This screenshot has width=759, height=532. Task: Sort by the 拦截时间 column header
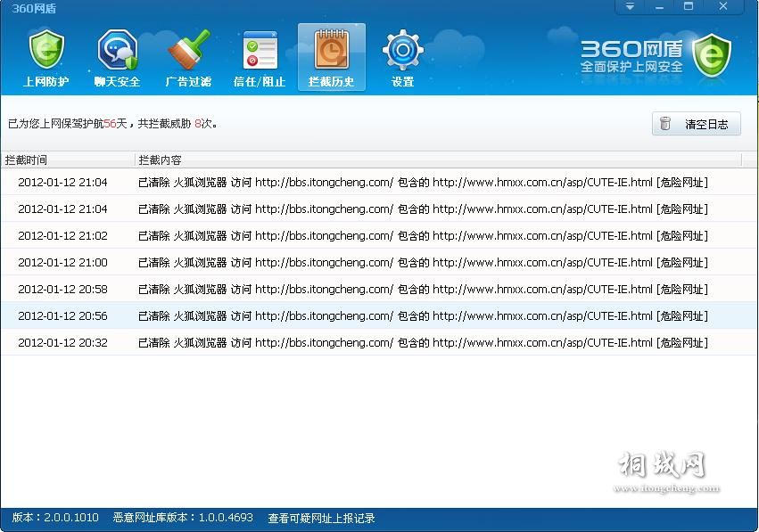pyautogui.click(x=68, y=160)
